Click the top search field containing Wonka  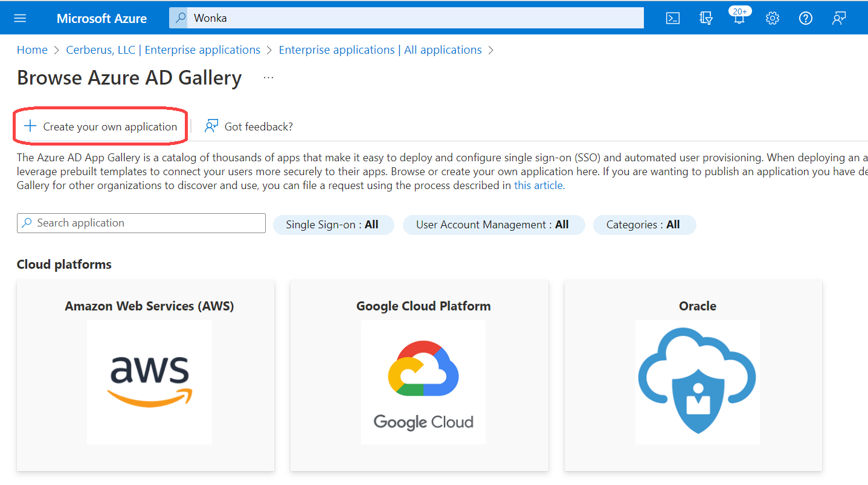tap(407, 18)
